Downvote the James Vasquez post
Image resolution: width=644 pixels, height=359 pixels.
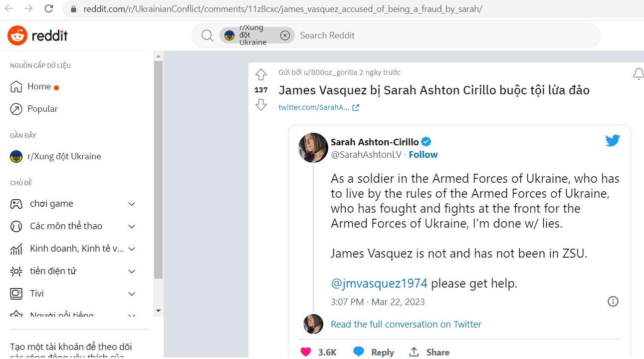(261, 105)
